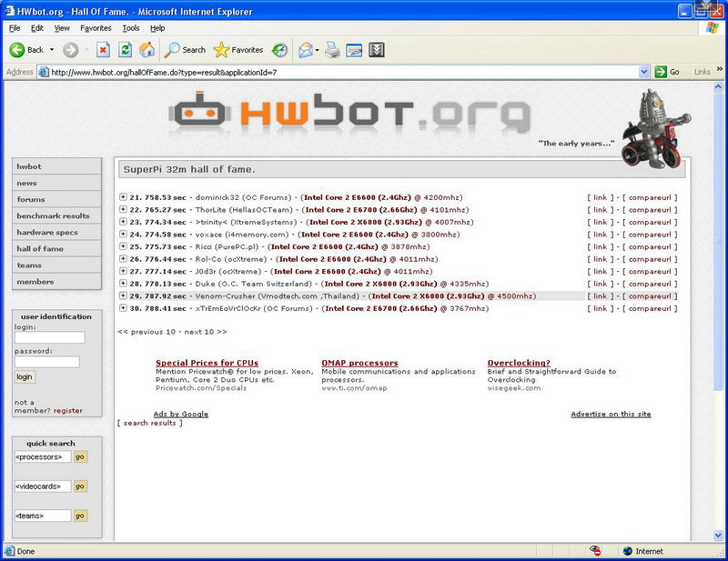The height and width of the screenshot is (561, 728).
Task: Open members sidebar link
Action: [56, 282]
